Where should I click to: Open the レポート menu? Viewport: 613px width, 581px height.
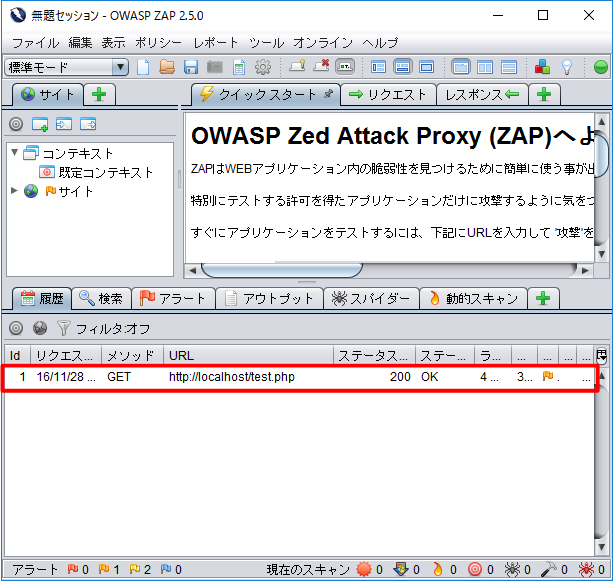tap(216, 42)
